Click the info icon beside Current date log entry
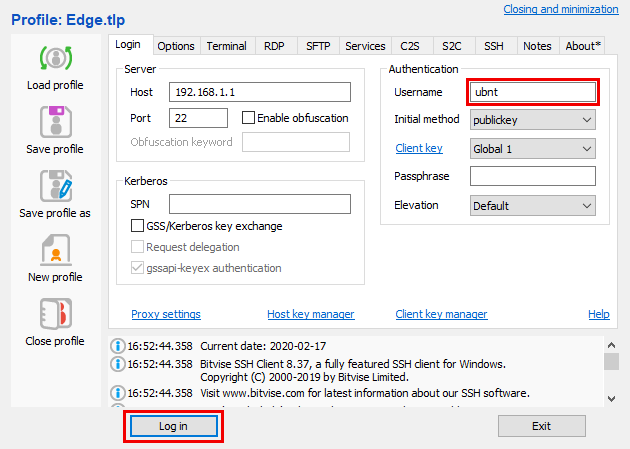This screenshot has height=449, width=630. click(x=118, y=345)
